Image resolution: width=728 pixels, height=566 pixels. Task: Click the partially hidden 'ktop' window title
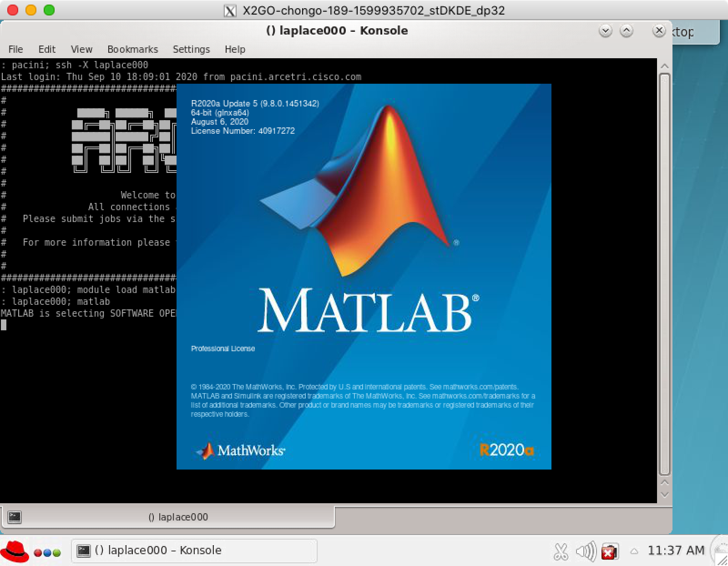[x=682, y=32]
